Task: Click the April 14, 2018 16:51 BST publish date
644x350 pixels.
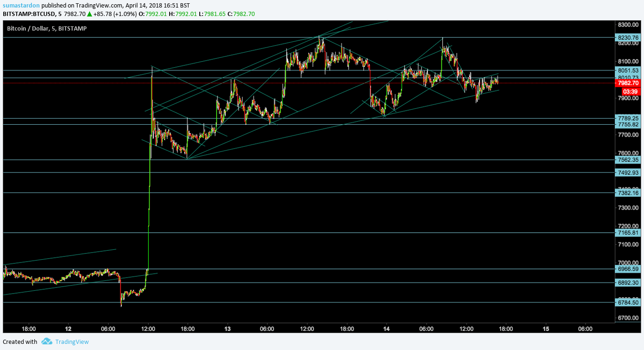Action: 158,6
